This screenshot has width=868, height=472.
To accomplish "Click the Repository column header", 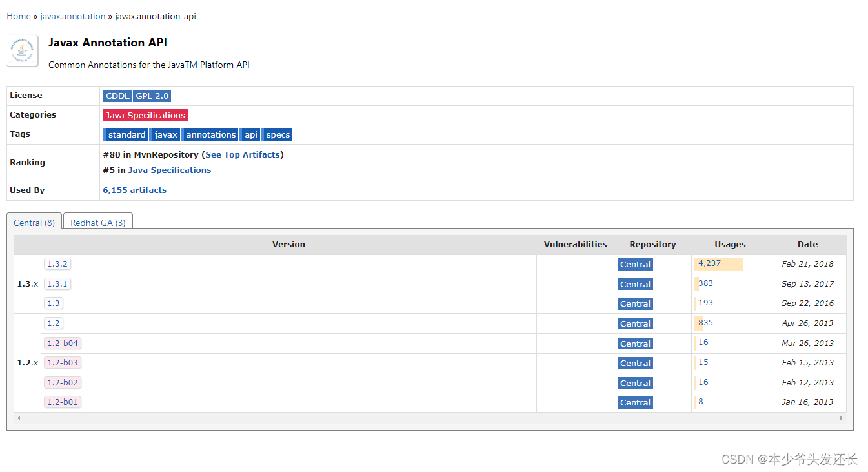I will 652,244.
